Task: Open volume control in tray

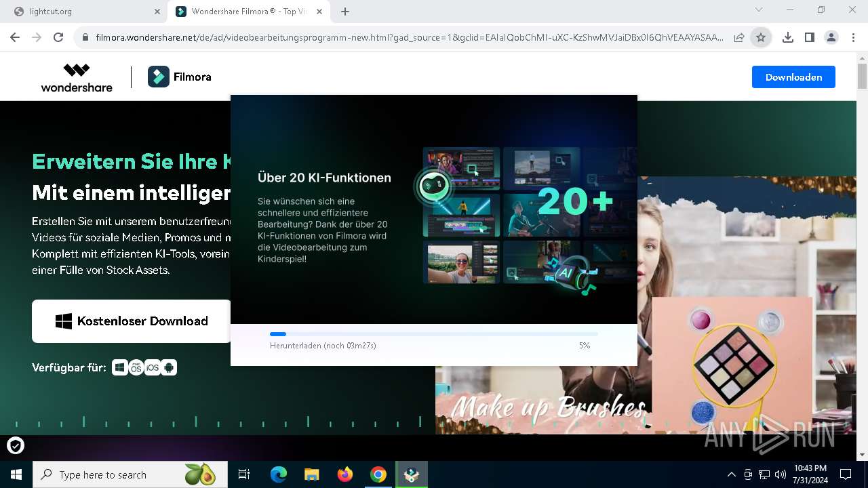Action: coord(781,474)
